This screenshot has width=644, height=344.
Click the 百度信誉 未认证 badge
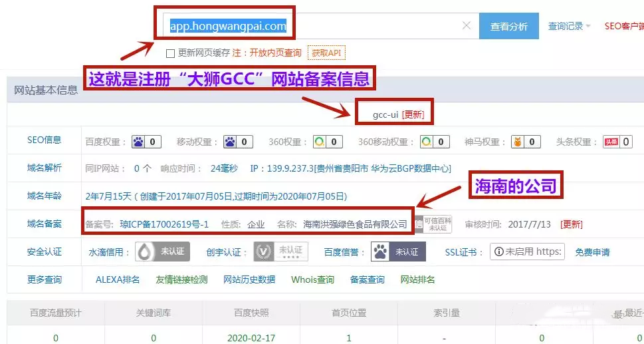[x=398, y=252]
